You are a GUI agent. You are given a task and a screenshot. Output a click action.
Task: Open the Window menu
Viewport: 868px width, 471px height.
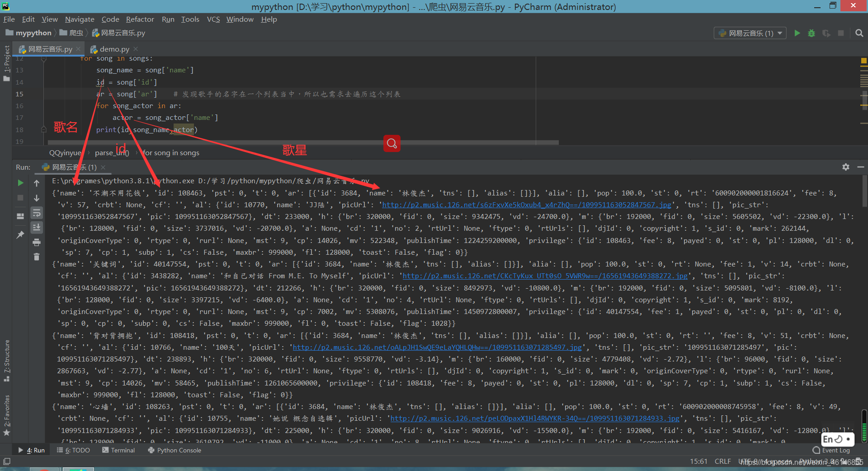click(x=240, y=19)
